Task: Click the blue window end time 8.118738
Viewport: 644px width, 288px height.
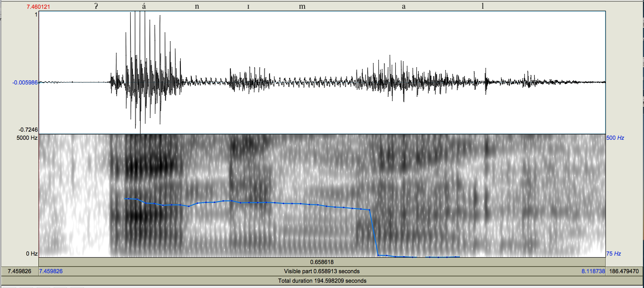Action: click(593, 271)
